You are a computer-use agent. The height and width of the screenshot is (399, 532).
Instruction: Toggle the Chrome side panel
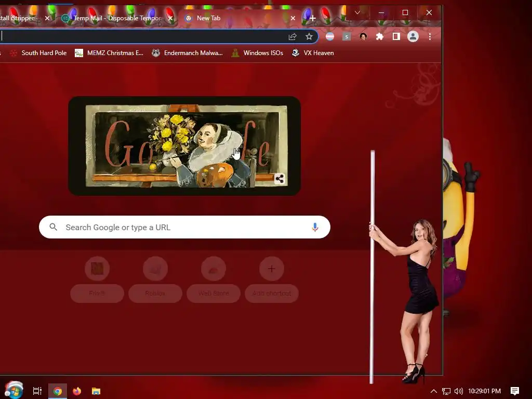tap(396, 37)
